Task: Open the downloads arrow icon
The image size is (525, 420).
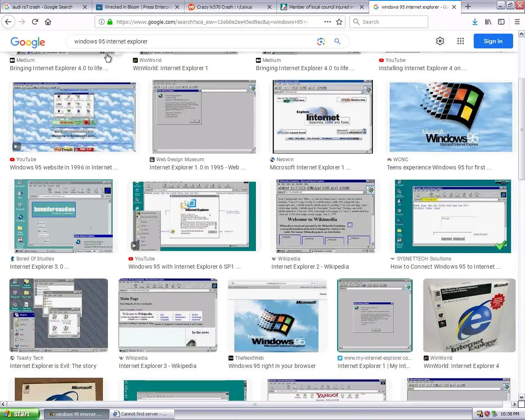Action: 475,22
